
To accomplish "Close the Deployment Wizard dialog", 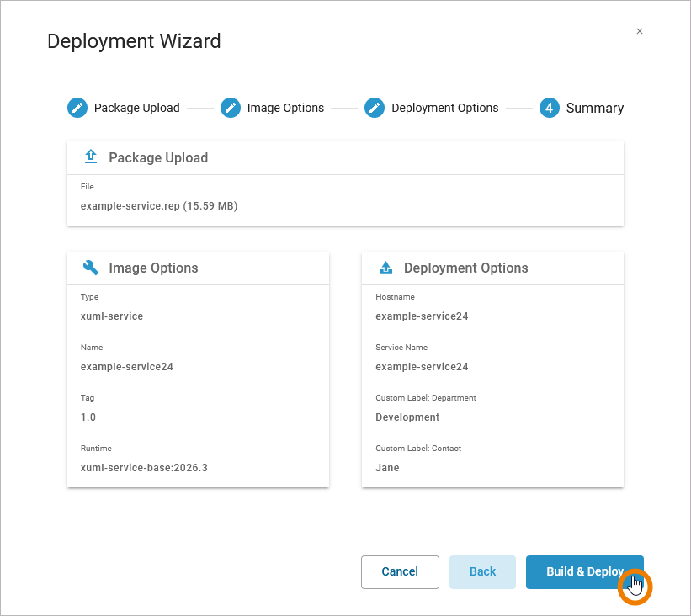I will [x=640, y=31].
